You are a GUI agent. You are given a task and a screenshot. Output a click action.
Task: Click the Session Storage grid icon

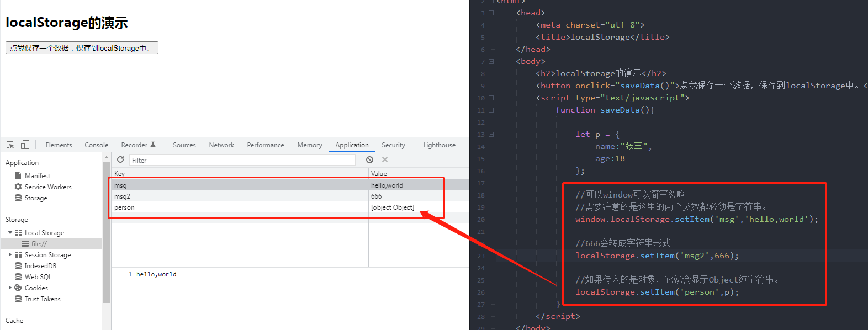pos(19,254)
